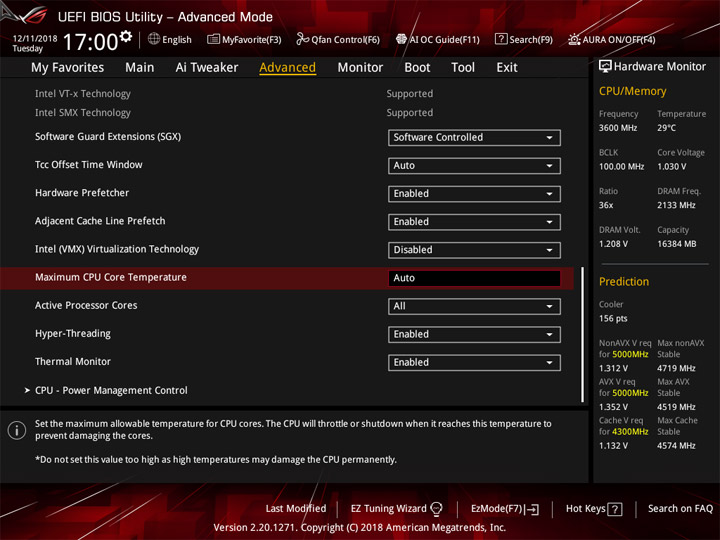Image resolution: width=720 pixels, height=540 pixels.
Task: Open Active Processor Cores dropdown
Action: coord(474,306)
